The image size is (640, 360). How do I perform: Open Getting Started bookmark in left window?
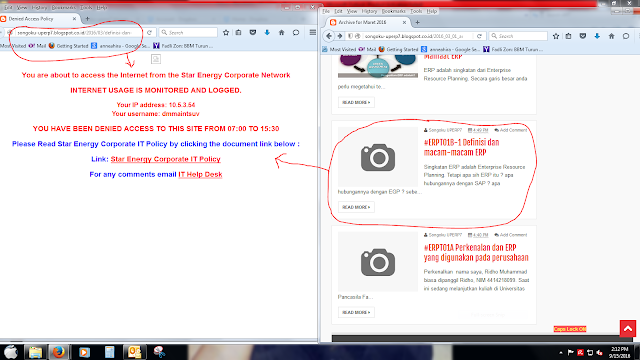click(68, 46)
